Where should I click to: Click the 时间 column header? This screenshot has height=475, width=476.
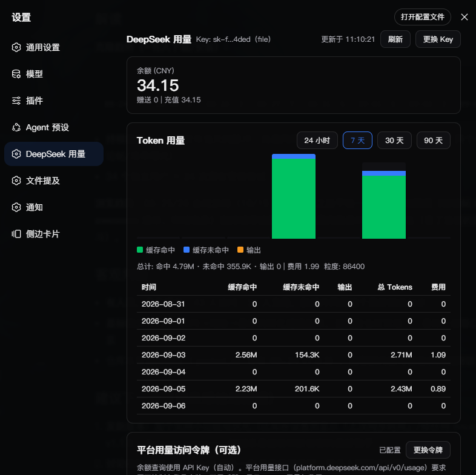tap(149, 287)
